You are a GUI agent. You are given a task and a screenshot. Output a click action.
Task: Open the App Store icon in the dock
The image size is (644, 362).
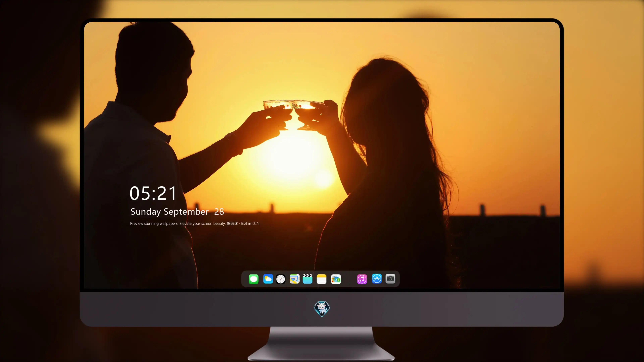click(x=377, y=279)
